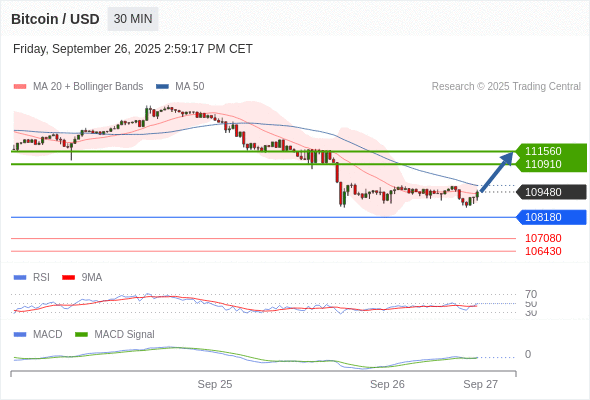Image resolution: width=590 pixels, height=400 pixels.
Task: Click the 30 MIN timeframe badge
Action: (133, 19)
